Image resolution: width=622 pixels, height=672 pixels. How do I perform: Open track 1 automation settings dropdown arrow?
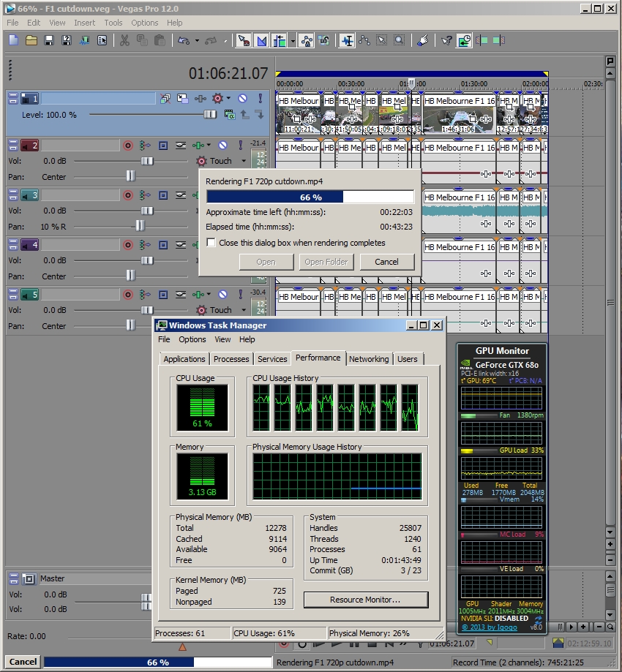(x=228, y=98)
